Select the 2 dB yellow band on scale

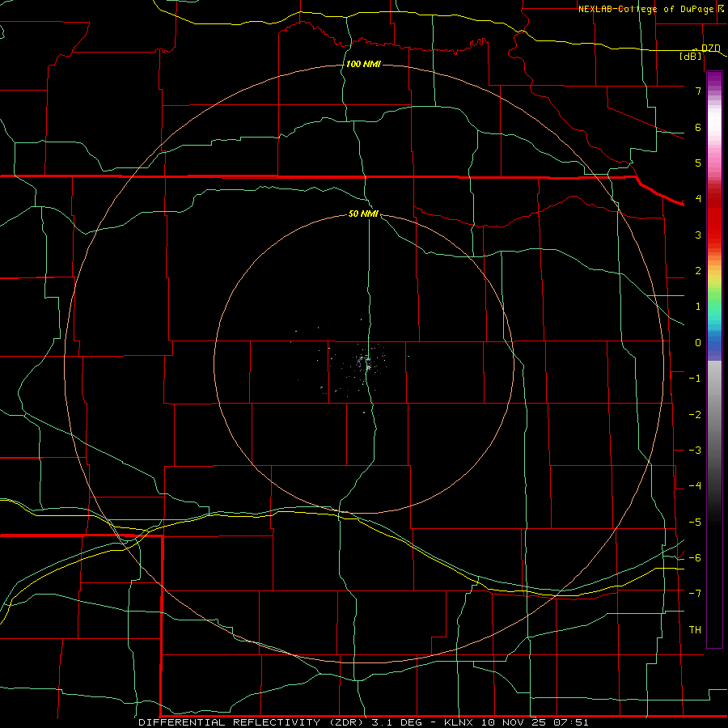click(714, 271)
